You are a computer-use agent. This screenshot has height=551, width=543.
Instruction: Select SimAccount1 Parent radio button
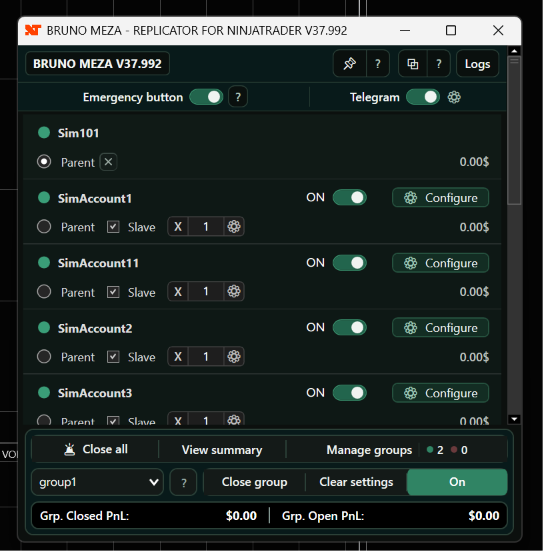[x=44, y=227]
